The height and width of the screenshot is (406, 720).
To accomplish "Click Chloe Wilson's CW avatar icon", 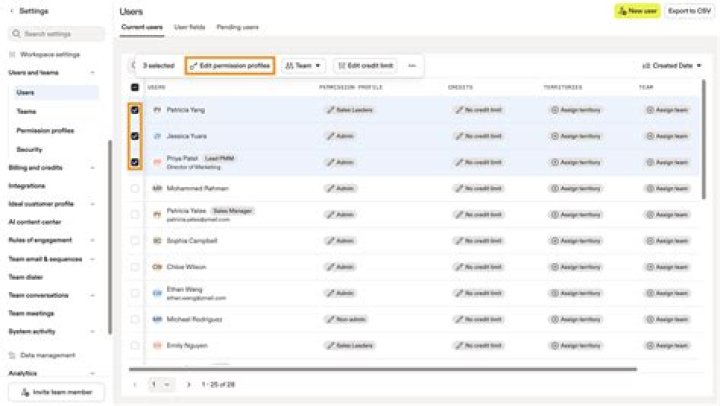I will [157, 267].
